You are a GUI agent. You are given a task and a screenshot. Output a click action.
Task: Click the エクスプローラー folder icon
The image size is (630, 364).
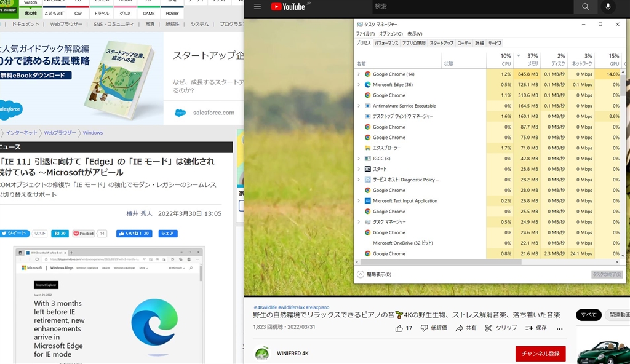(367, 148)
